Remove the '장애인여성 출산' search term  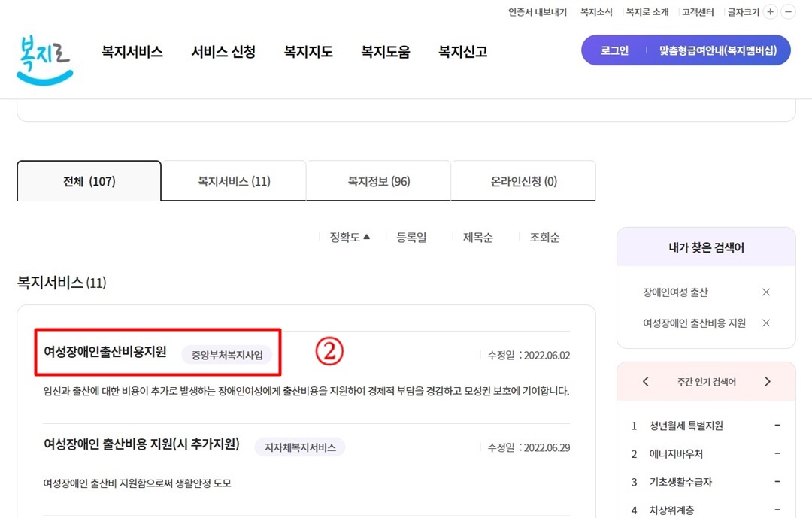tap(765, 292)
